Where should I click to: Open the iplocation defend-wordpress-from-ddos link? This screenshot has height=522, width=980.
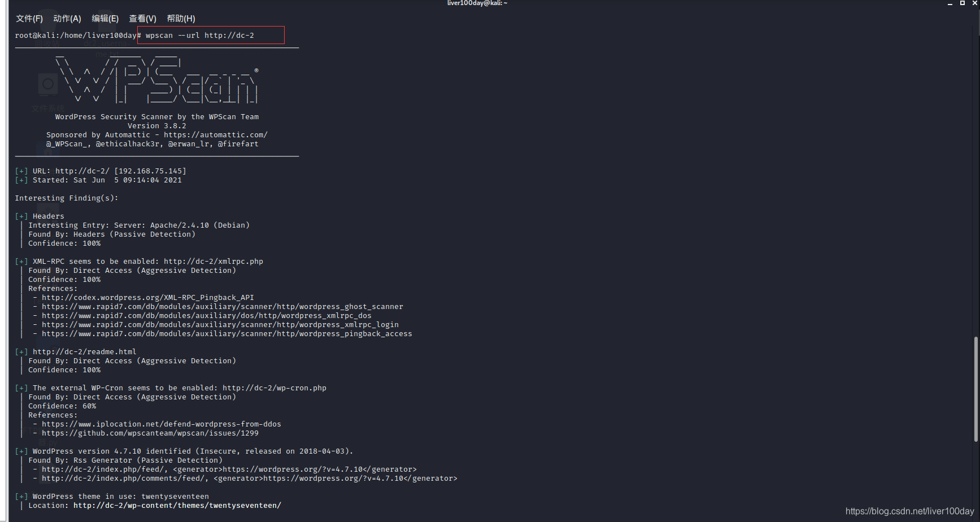[x=162, y=424]
